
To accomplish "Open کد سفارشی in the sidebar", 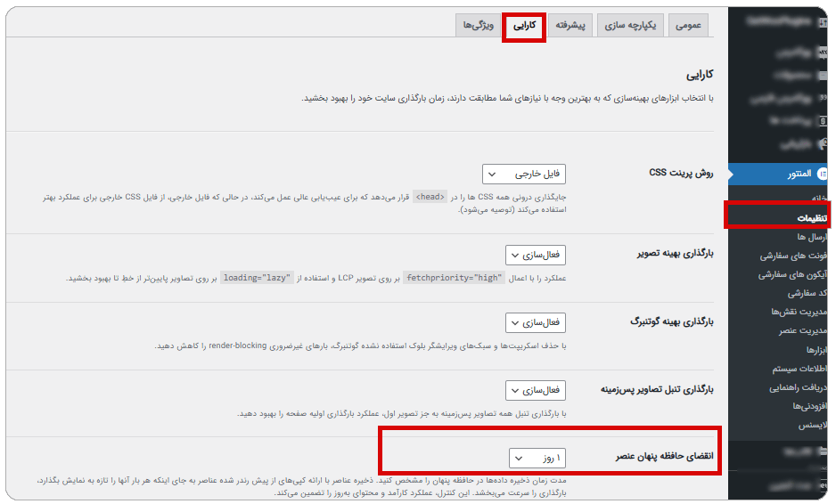I will point(807,294).
